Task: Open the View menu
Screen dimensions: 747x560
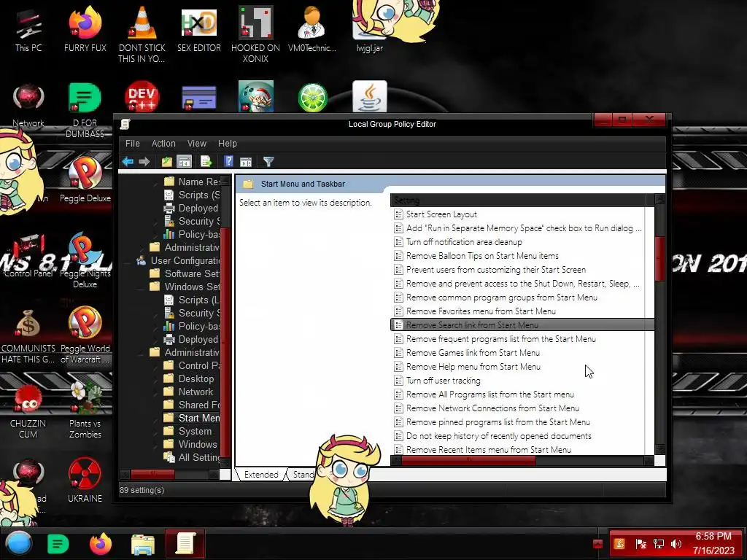Action: [x=197, y=144]
